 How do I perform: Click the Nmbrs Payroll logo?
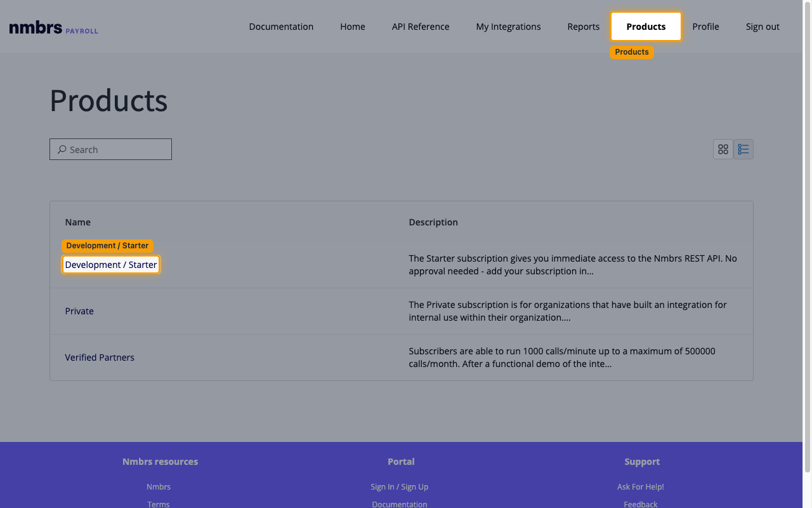click(53, 27)
